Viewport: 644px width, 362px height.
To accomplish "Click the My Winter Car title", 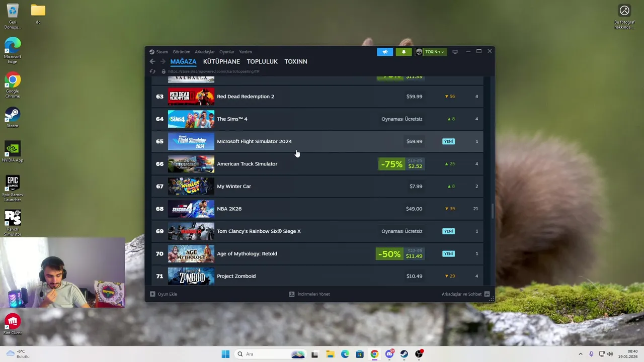I will coord(234,187).
